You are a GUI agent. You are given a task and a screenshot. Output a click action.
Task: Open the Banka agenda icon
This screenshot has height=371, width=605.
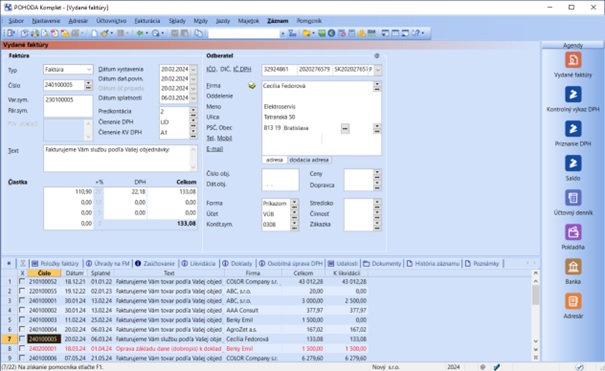[573, 267]
